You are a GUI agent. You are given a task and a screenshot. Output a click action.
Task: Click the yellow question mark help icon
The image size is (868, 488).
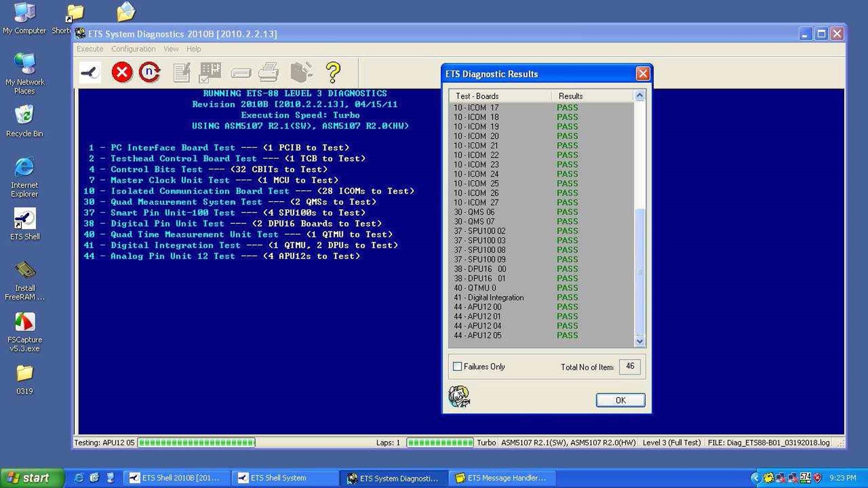pyautogui.click(x=333, y=72)
